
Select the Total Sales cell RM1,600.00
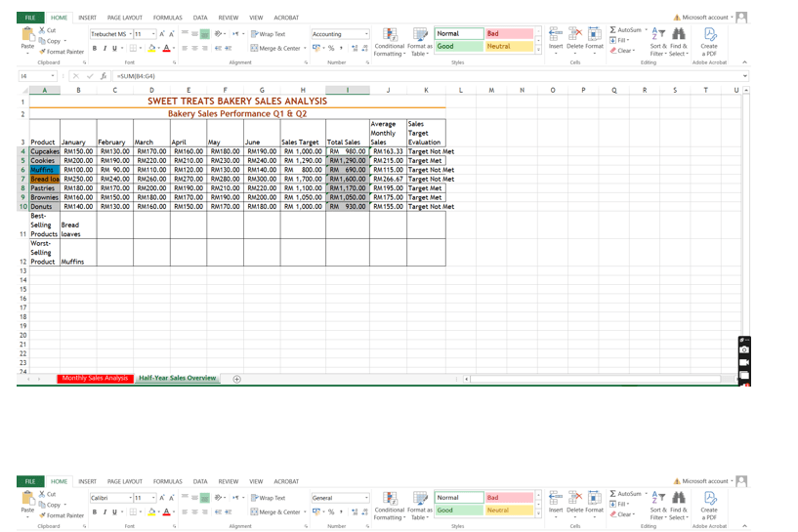pyautogui.click(x=348, y=179)
